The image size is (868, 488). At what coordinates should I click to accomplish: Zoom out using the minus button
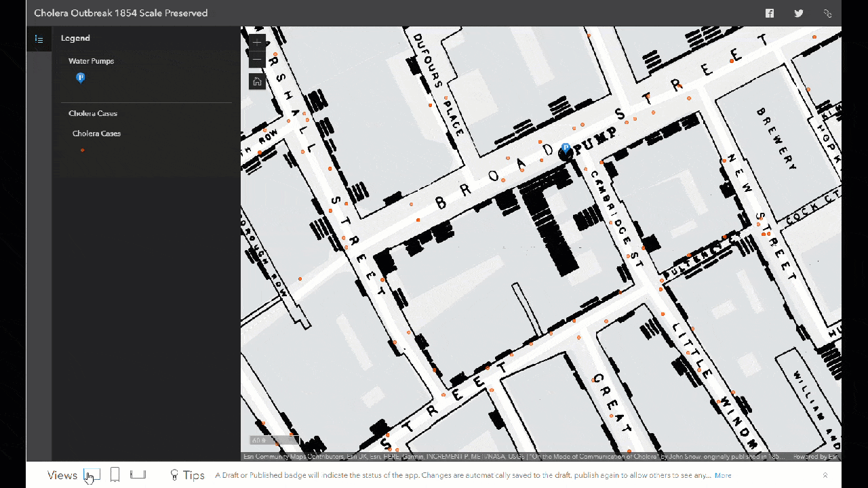(x=257, y=61)
